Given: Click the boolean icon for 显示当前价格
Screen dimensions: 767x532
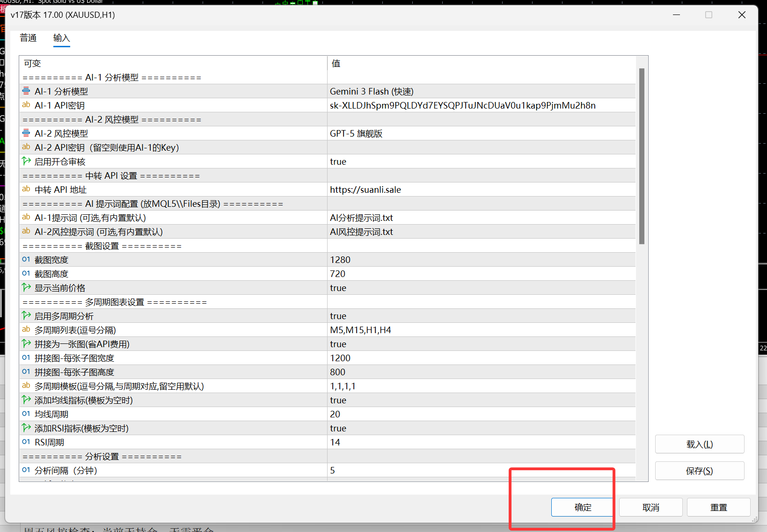Looking at the screenshot, I should click(x=26, y=287).
